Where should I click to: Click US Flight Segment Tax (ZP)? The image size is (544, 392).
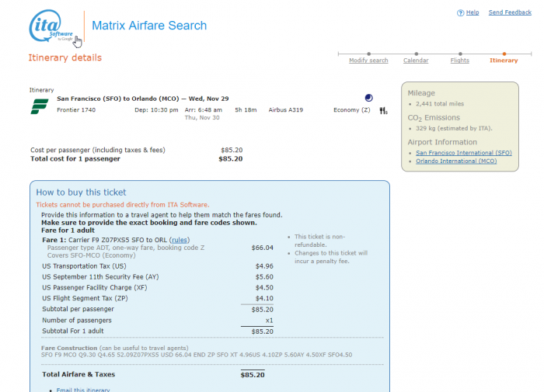point(158,298)
